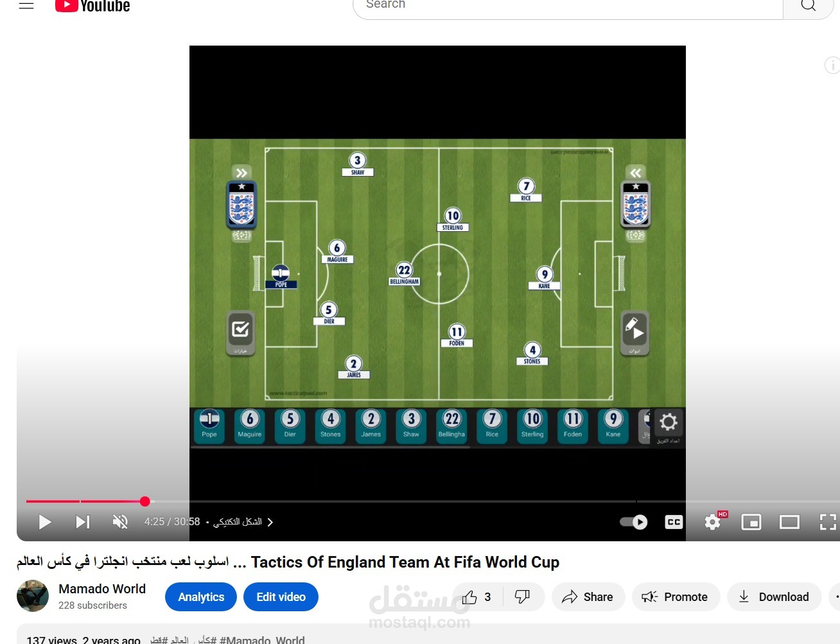This screenshot has height=644, width=840.
Task: Play the video
Action: (x=45, y=522)
